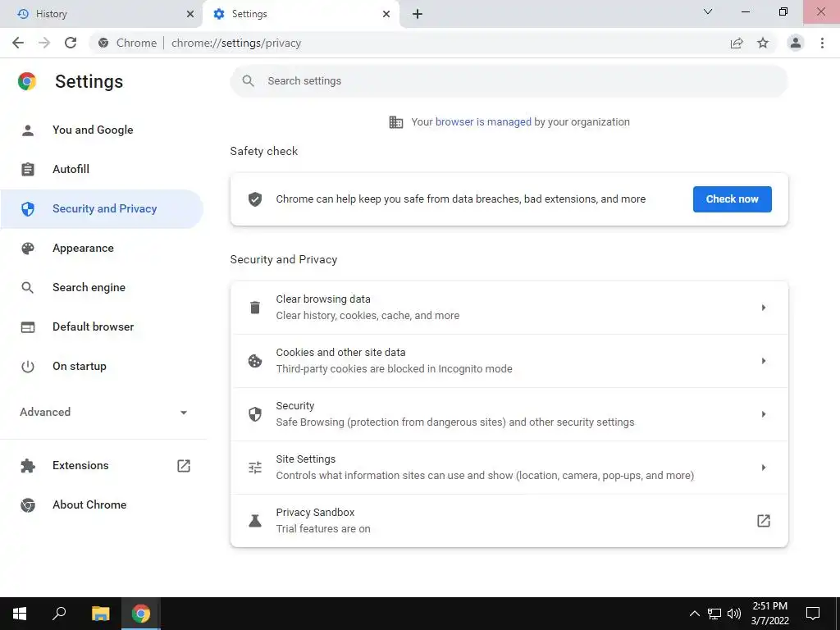Viewport: 840px width, 630px height.
Task: Click the Chrome site info icon in the address bar
Action: [x=103, y=43]
